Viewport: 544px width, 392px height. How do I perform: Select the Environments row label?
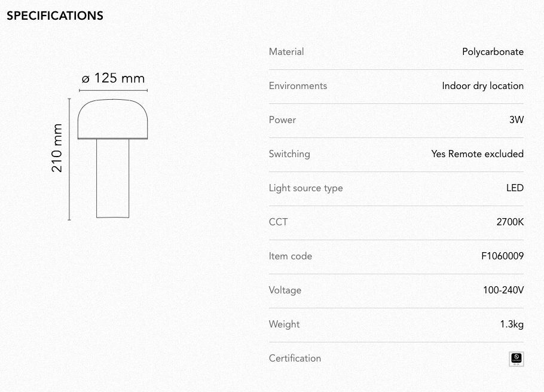click(298, 85)
